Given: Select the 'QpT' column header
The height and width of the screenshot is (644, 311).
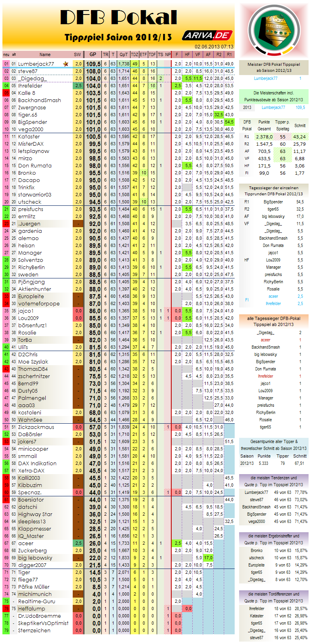Looking at the screenshot, I should (x=124, y=54).
